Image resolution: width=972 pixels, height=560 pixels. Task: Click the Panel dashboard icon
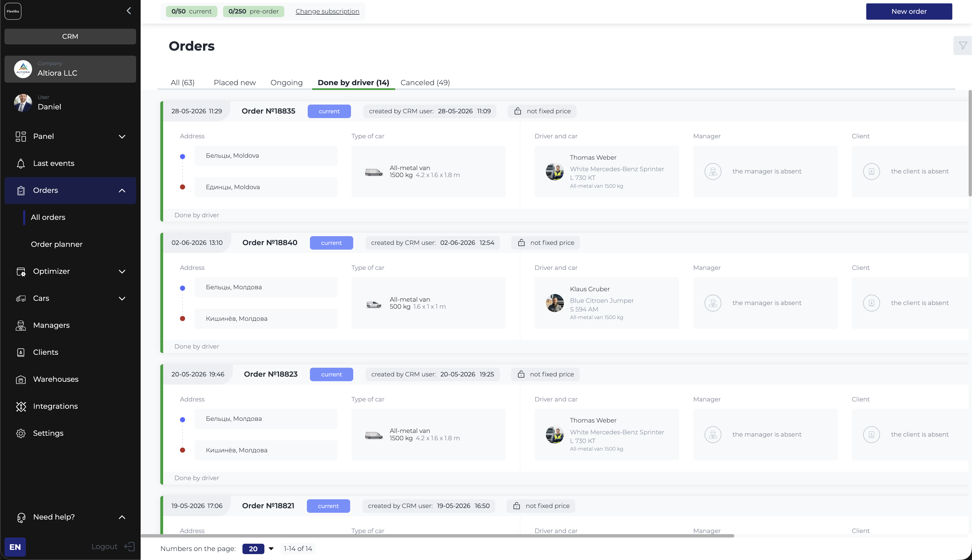click(21, 137)
